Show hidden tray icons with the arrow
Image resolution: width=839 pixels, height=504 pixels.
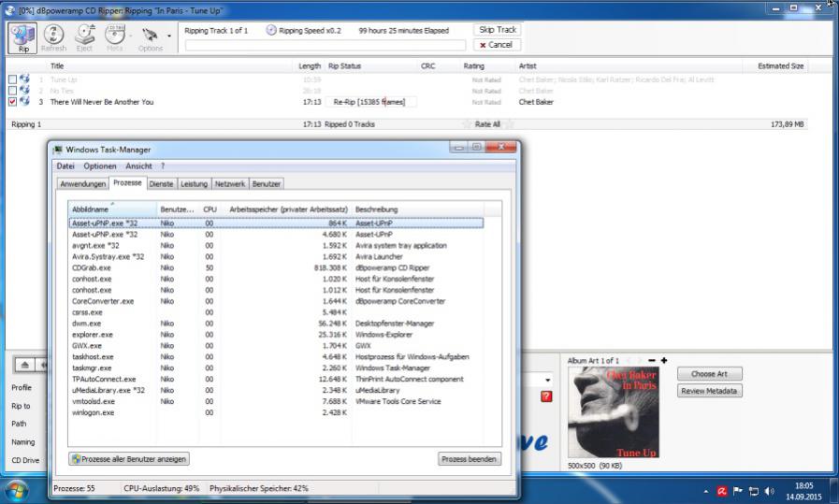point(705,490)
